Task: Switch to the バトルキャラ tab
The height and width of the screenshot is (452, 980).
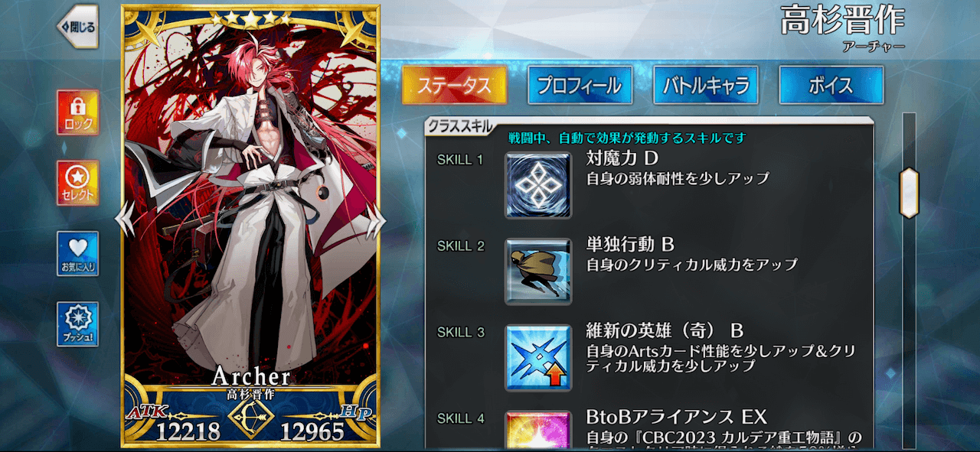Action: 705,85
